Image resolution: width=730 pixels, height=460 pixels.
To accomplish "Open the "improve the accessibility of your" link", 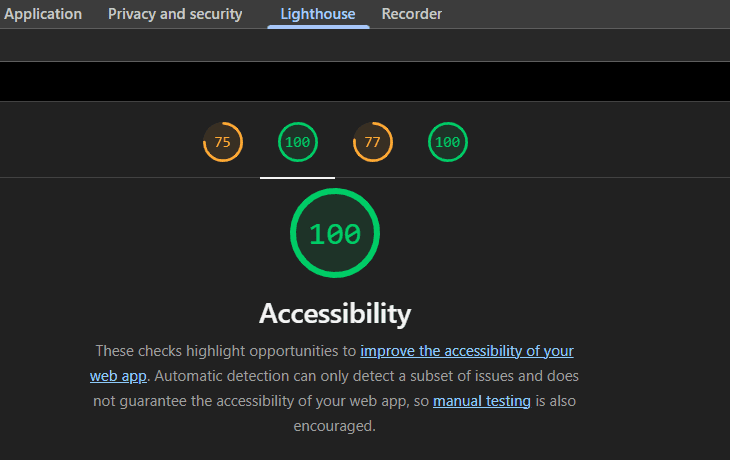I will point(467,351).
